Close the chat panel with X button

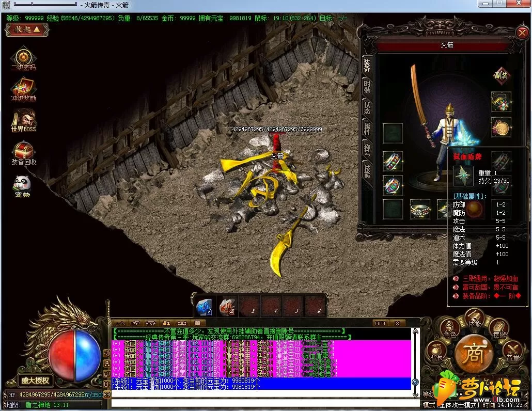pos(397,323)
